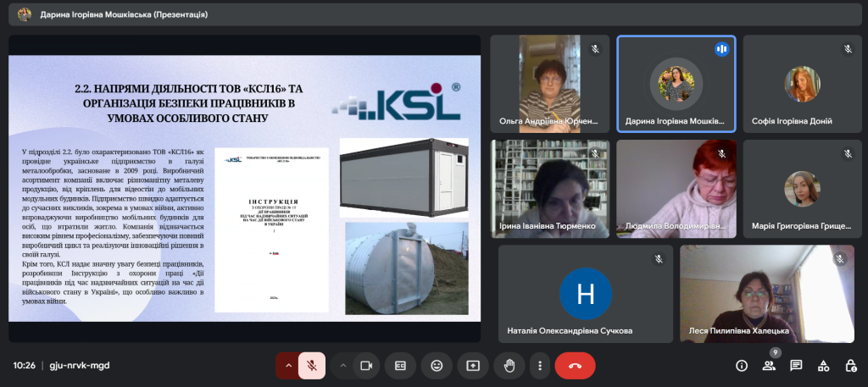This screenshot has width=868, height=387.
Task: Open the meeting details info icon
Action: (742, 366)
